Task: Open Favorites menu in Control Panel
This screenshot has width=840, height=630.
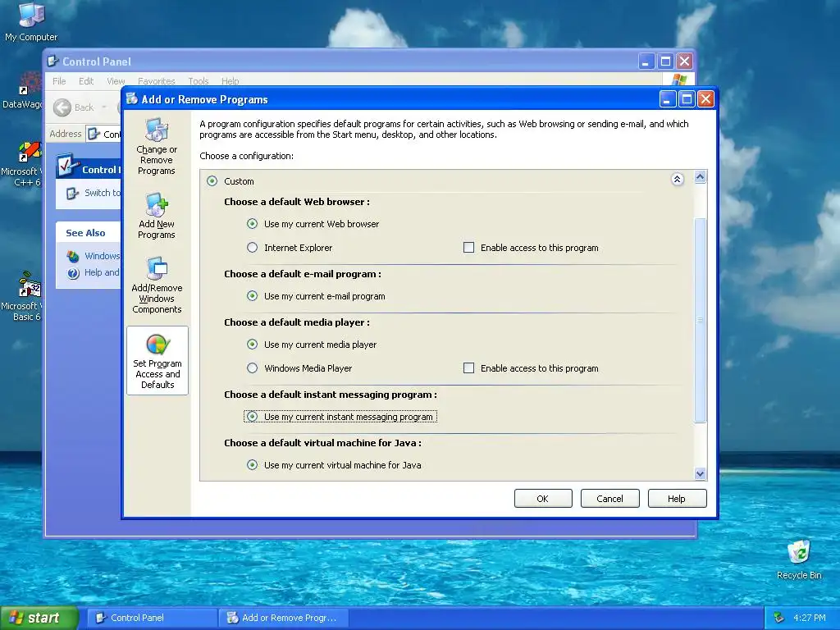Action: [x=157, y=81]
